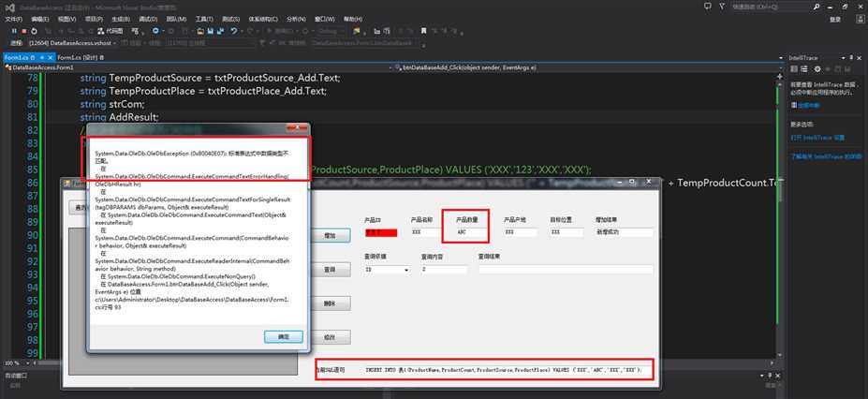Click the pause debugging icon
Screen dimensions: 868x399
[14, 31]
